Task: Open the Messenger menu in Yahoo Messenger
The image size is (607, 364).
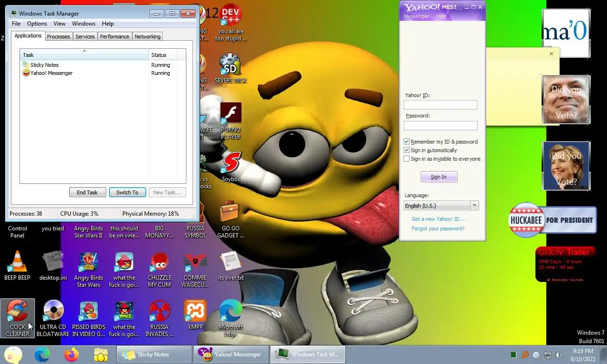Action: (416, 16)
